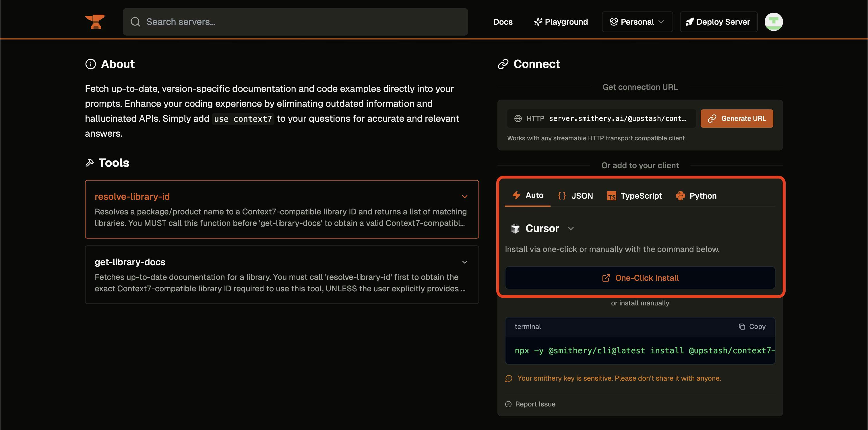Open the Docs link
The image size is (868, 430).
point(503,22)
